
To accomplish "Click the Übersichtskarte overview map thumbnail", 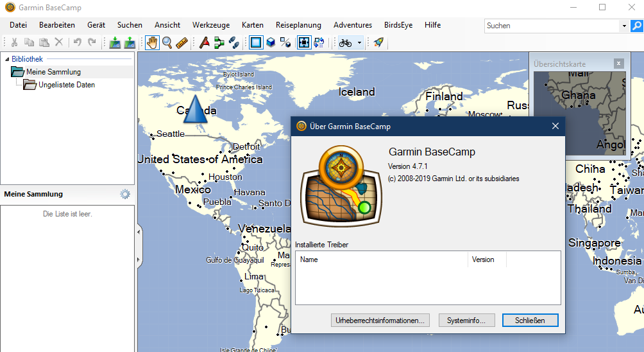I will pyautogui.click(x=579, y=113).
